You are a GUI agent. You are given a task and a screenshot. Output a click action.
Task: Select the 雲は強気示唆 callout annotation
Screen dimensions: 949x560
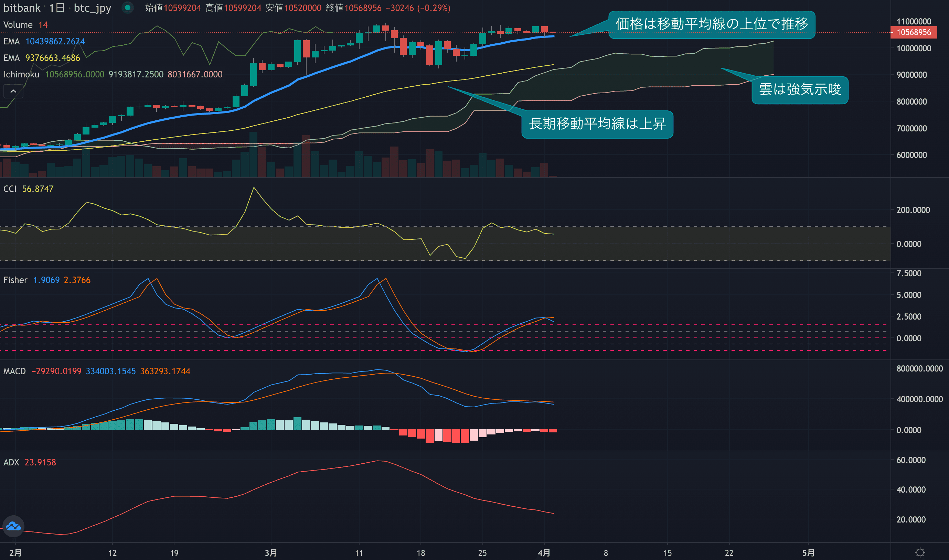pos(800,90)
